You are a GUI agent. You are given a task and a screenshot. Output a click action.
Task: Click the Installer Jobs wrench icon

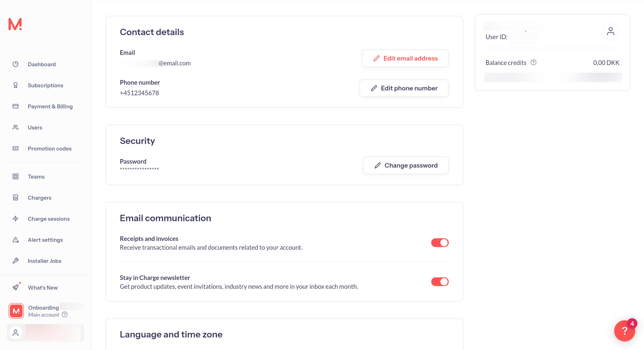16,261
